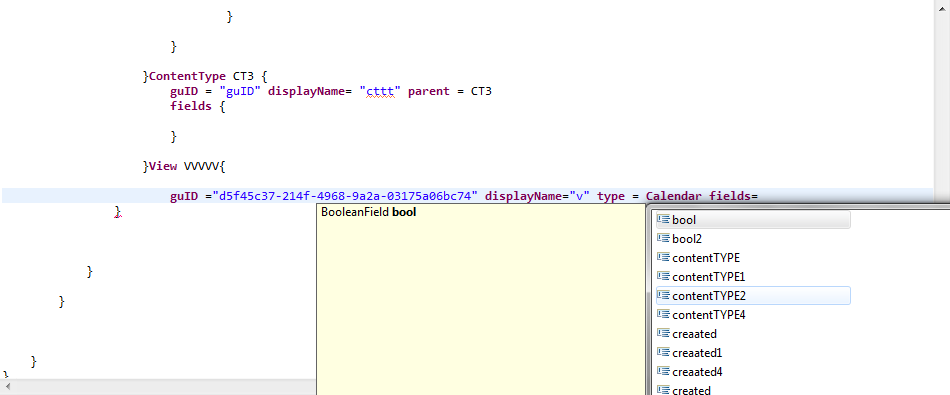Click the field icon beside 'contentTYPE2'
950x395 pixels.
coord(663,296)
